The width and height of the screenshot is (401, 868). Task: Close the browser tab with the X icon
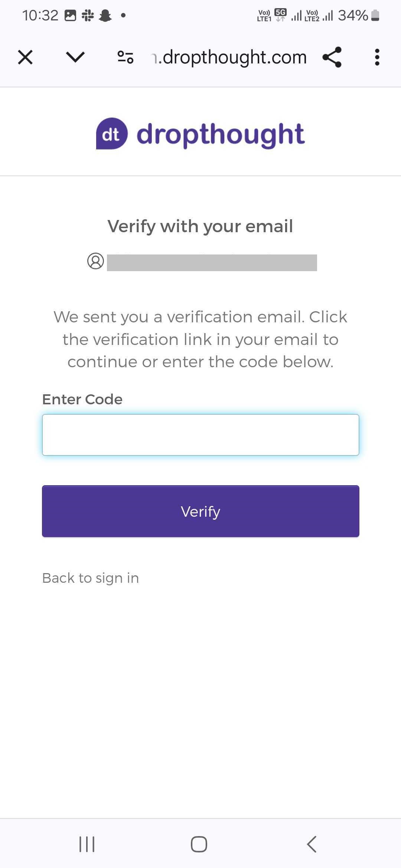coord(25,57)
